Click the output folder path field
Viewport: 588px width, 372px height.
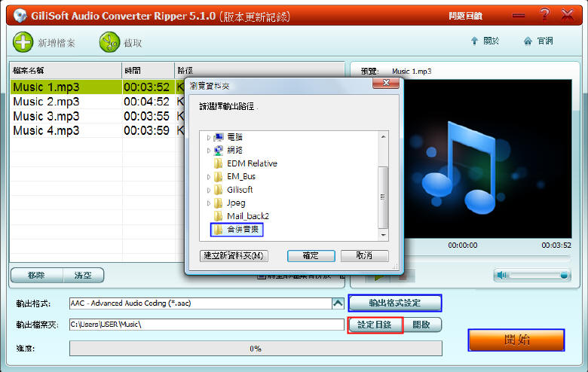[x=206, y=325]
